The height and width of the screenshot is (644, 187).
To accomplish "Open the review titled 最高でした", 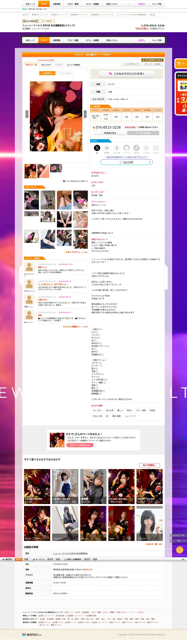I will coord(42,267).
